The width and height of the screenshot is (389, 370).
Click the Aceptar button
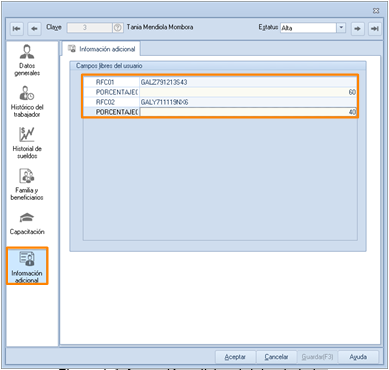tap(235, 357)
